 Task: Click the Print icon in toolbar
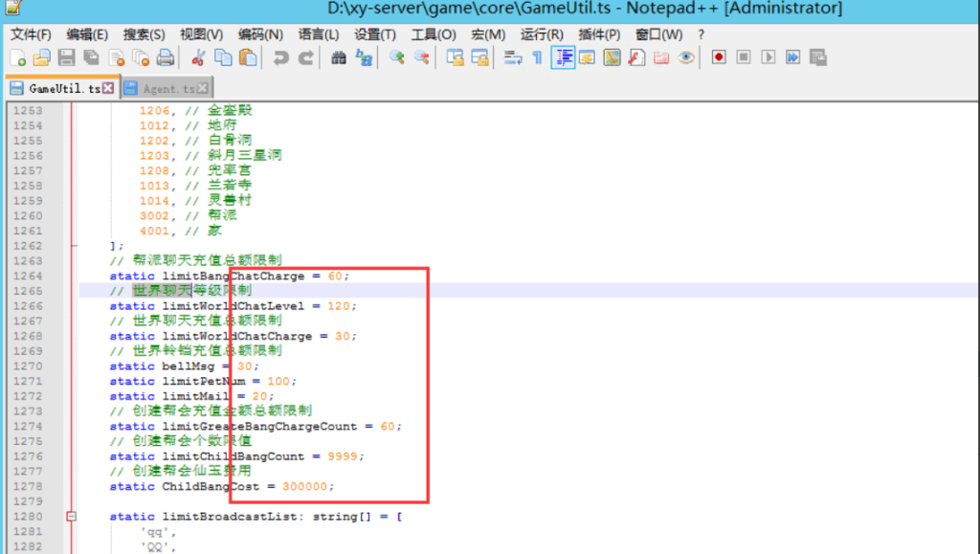pyautogui.click(x=166, y=57)
